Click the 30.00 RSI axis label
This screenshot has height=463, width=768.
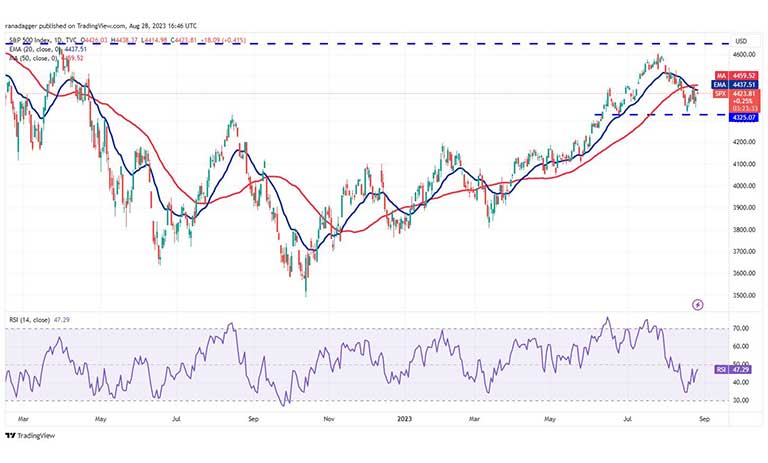742,401
